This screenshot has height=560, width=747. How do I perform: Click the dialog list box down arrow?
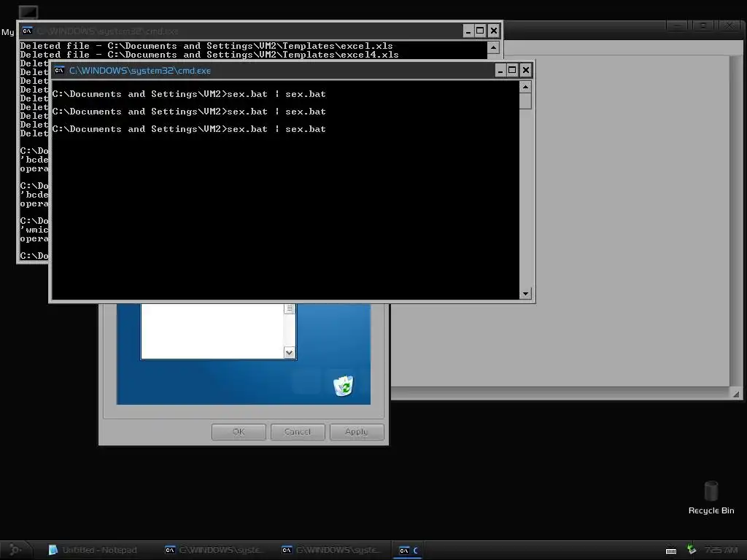289,353
